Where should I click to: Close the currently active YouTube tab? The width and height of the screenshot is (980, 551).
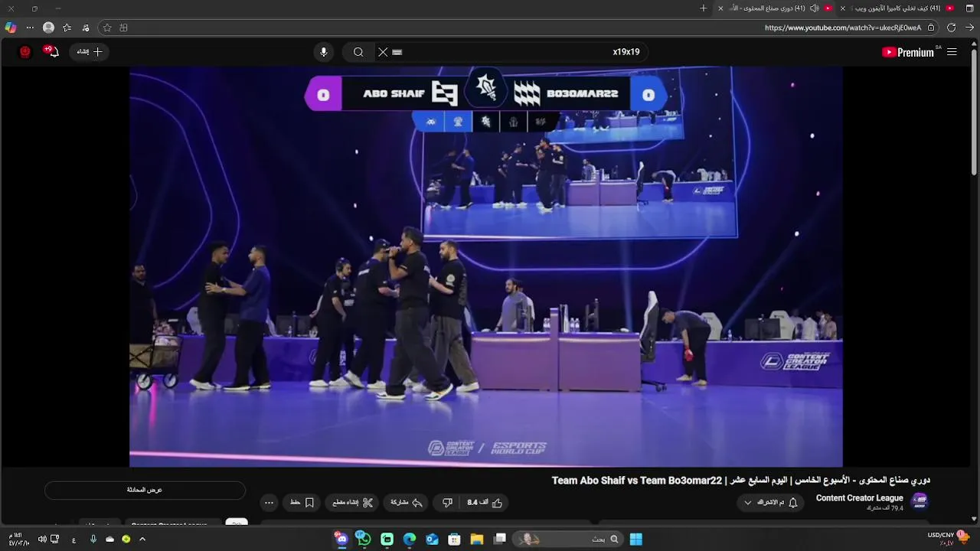click(720, 8)
